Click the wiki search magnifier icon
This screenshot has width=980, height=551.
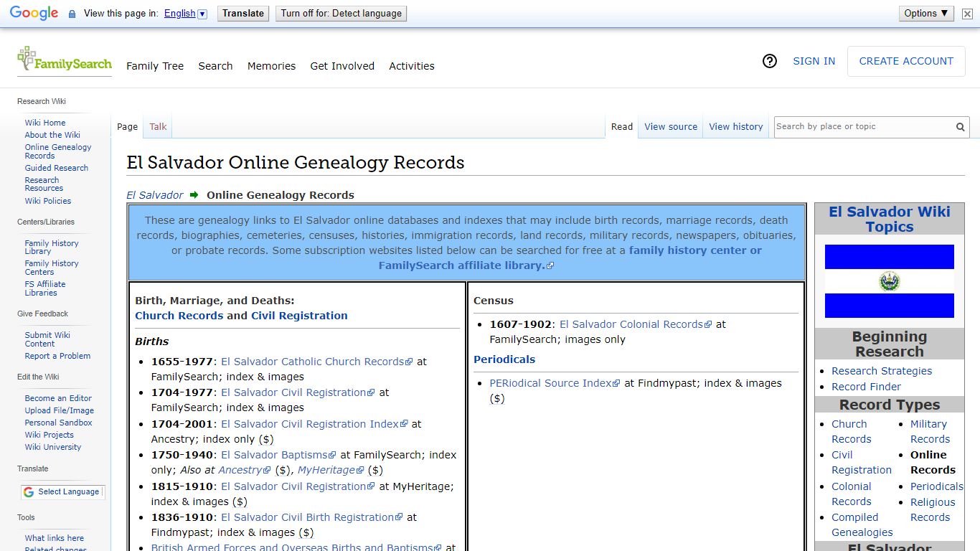pyautogui.click(x=961, y=127)
